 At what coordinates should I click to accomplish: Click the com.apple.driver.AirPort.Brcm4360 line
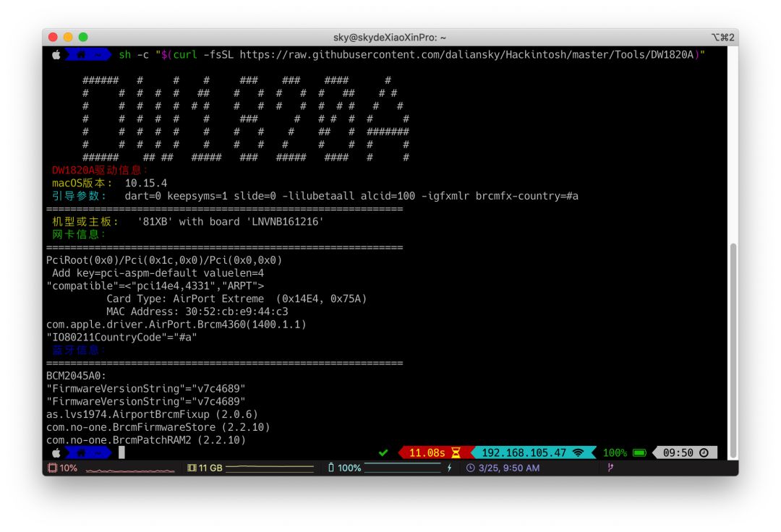[176, 325]
